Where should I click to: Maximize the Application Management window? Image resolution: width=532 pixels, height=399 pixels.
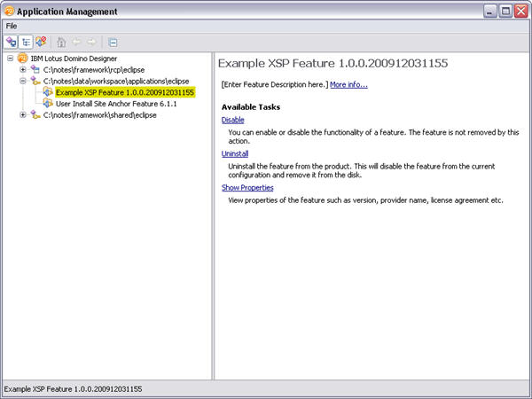point(505,12)
